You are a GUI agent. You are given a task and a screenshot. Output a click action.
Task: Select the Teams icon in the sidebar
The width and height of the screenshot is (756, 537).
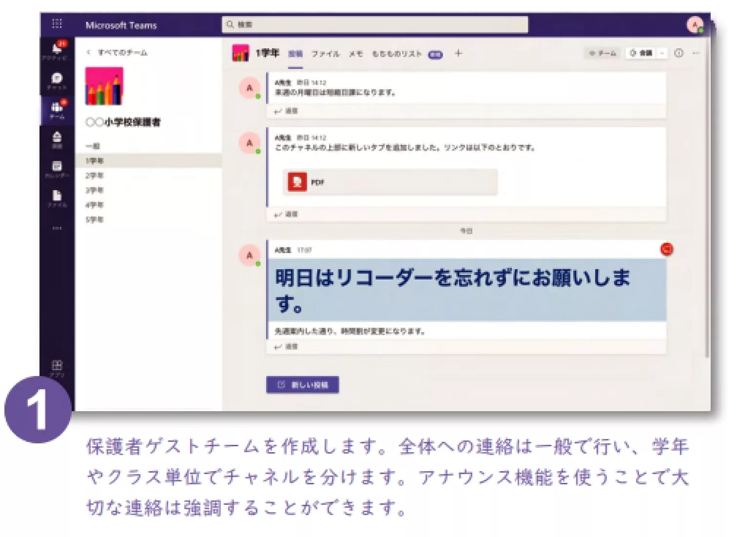57,110
